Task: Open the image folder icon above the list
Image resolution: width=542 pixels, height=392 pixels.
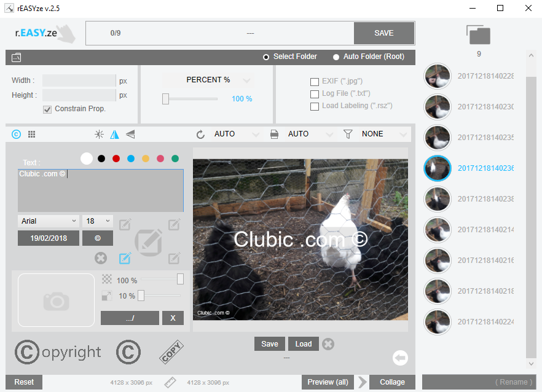Action: click(478, 35)
